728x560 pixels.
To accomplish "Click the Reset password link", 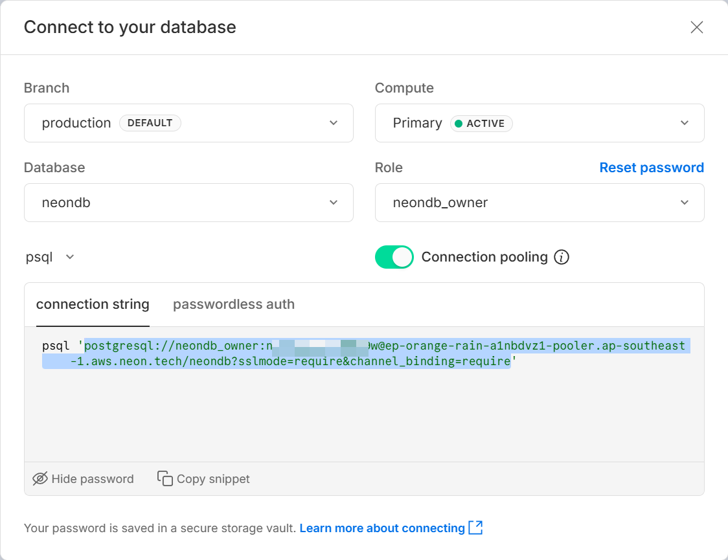I will [x=651, y=168].
